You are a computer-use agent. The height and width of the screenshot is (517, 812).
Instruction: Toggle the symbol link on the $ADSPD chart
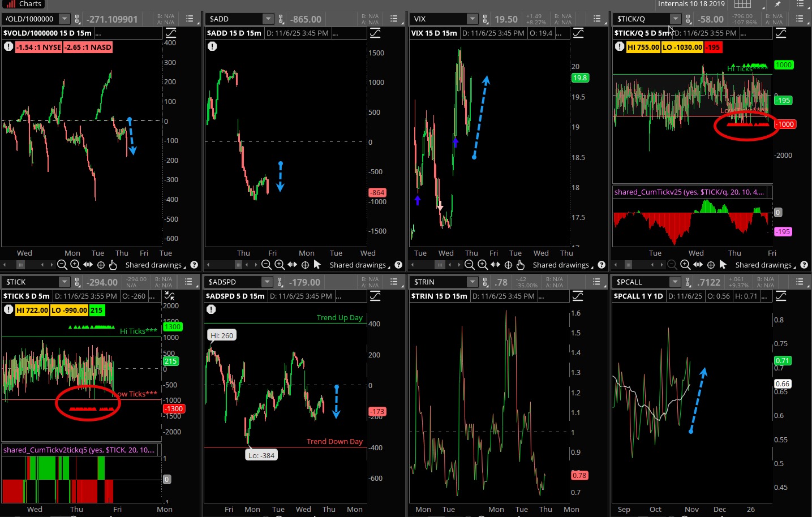pyautogui.click(x=280, y=282)
